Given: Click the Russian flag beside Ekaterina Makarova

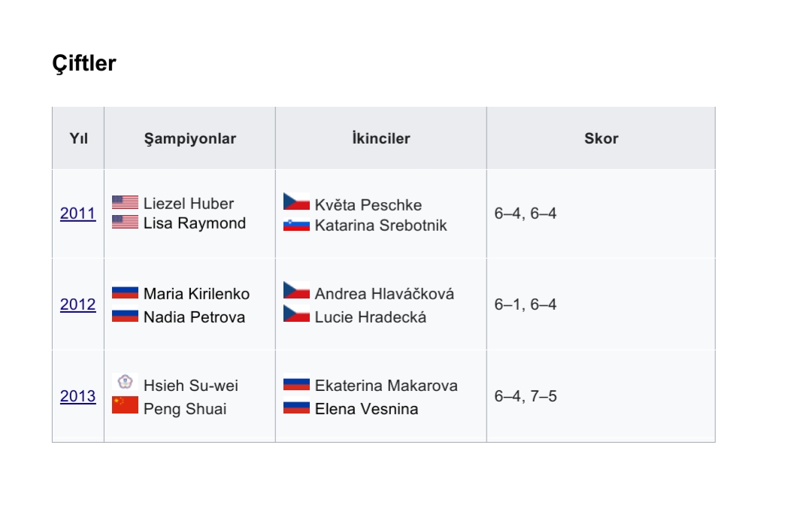Looking at the screenshot, I should (x=297, y=383).
